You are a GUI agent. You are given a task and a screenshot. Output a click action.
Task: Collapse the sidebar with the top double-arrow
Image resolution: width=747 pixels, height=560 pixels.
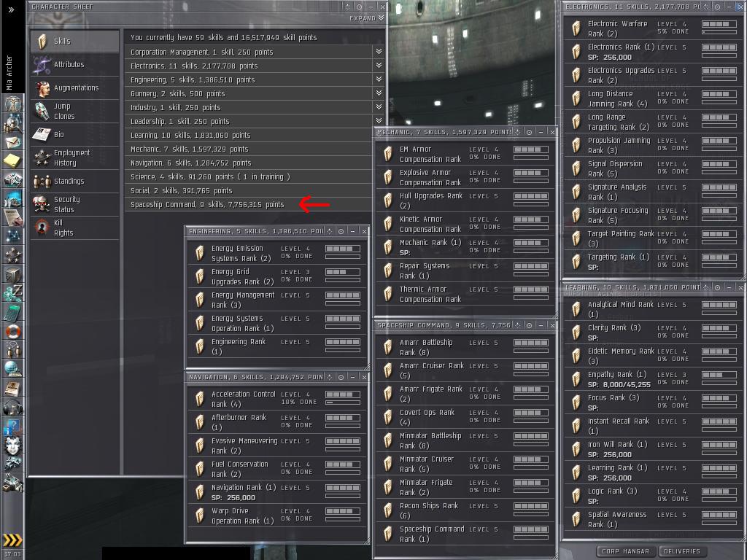click(12, 9)
